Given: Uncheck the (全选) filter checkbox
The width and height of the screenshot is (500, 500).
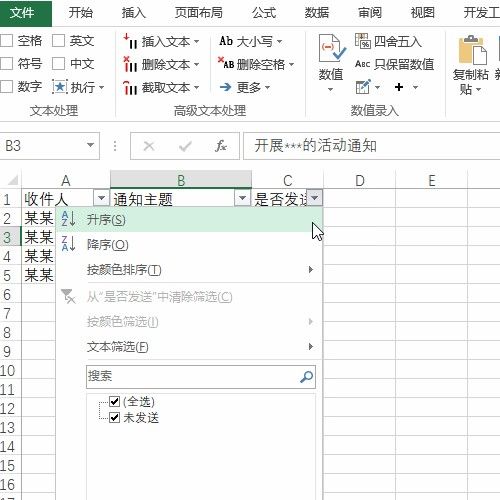Looking at the screenshot, I should coord(114,401).
